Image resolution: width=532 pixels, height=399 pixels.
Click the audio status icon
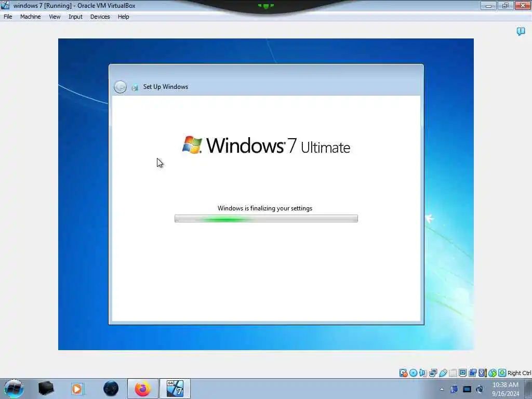click(423, 373)
